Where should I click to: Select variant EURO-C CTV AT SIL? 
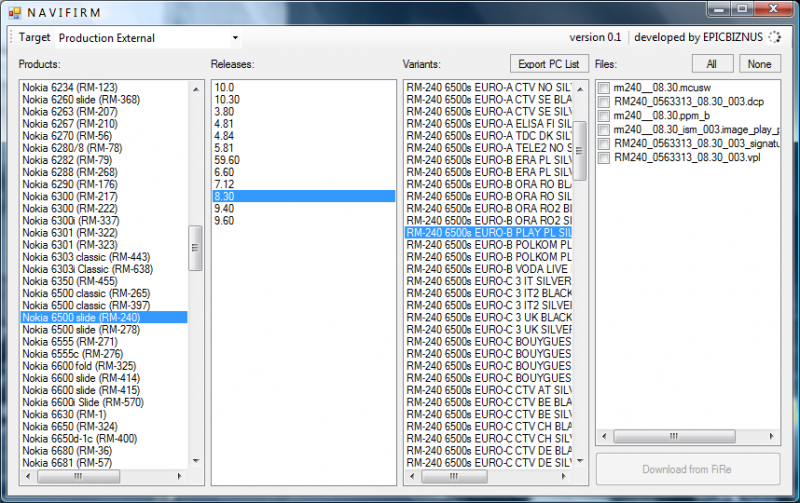[x=488, y=390]
